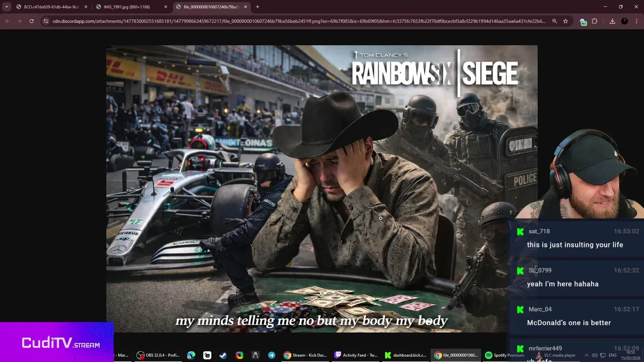
Task: Switch to the IMG_1991.jpg browser tab
Action: point(131,7)
